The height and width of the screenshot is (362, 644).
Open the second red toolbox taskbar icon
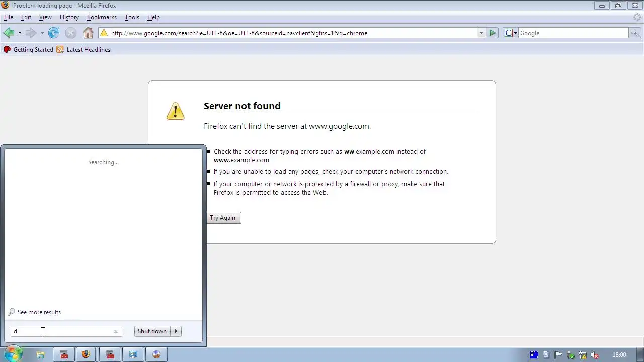110,354
